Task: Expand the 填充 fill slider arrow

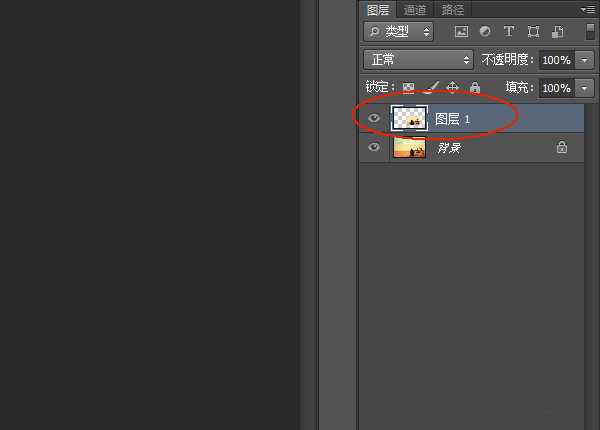Action: (x=584, y=88)
